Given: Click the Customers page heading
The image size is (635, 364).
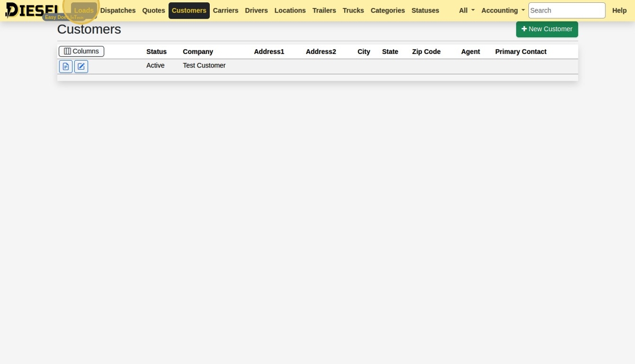Looking at the screenshot, I should pyautogui.click(x=89, y=29).
